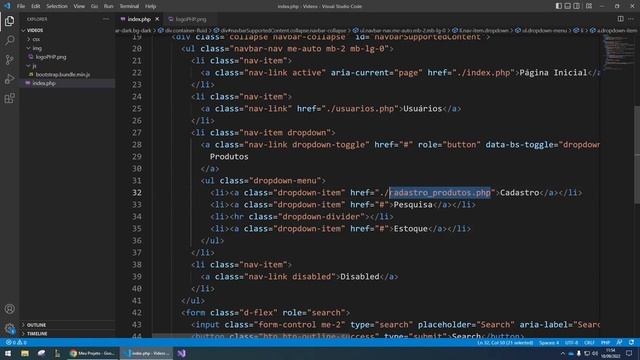Open Explorer panel more actions ellipsis

click(106, 19)
